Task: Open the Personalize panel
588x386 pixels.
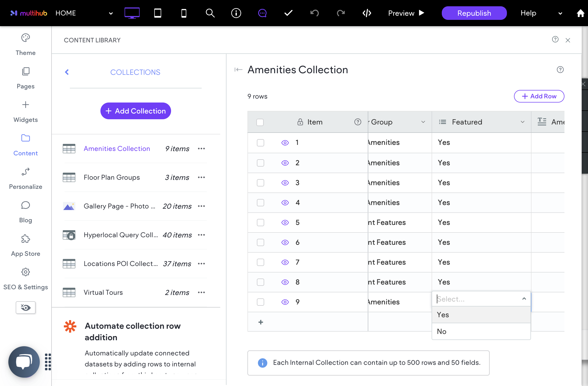Action: pos(26,179)
